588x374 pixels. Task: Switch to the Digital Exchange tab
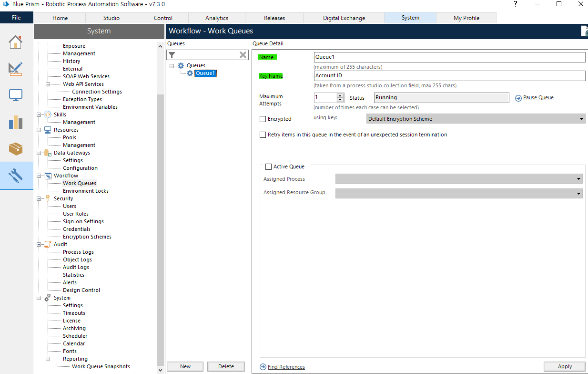(344, 18)
